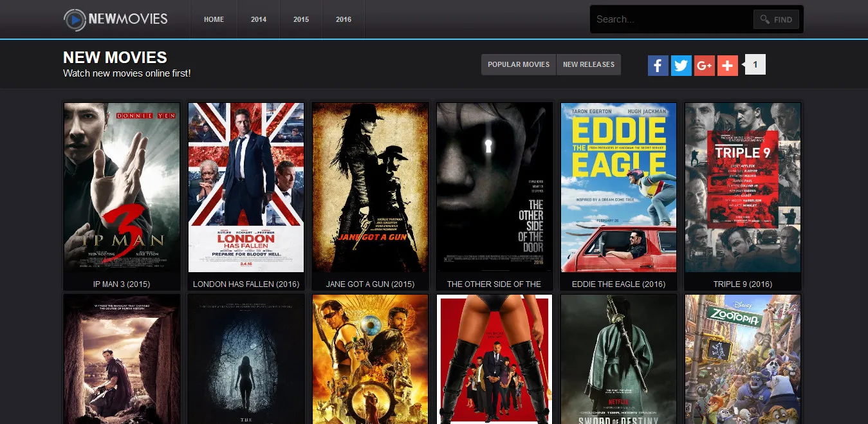Click the magnifier icon inside the FIND button
Screen dimensions: 868x424
[x=766, y=19]
